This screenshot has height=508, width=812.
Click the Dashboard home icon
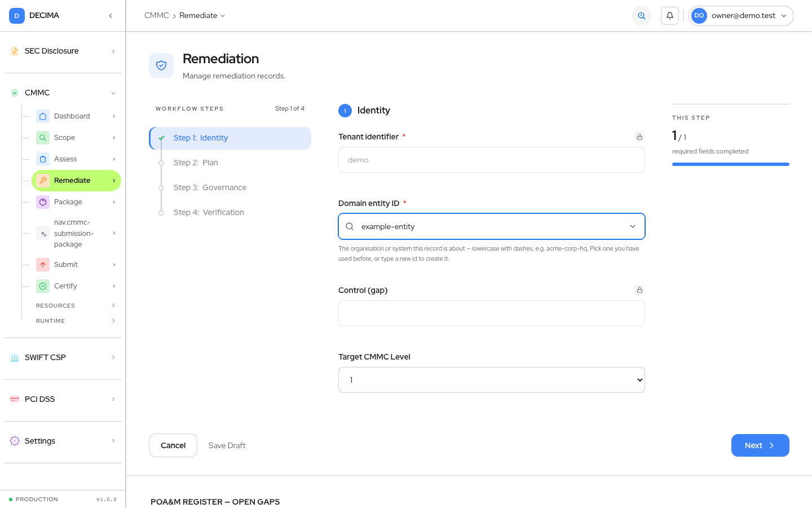pos(43,116)
